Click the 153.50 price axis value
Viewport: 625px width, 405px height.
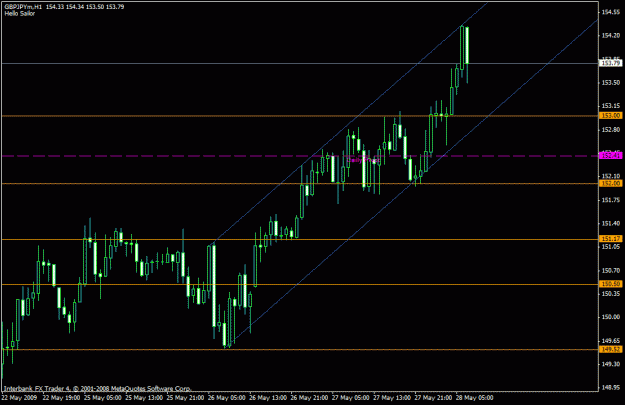(611, 83)
